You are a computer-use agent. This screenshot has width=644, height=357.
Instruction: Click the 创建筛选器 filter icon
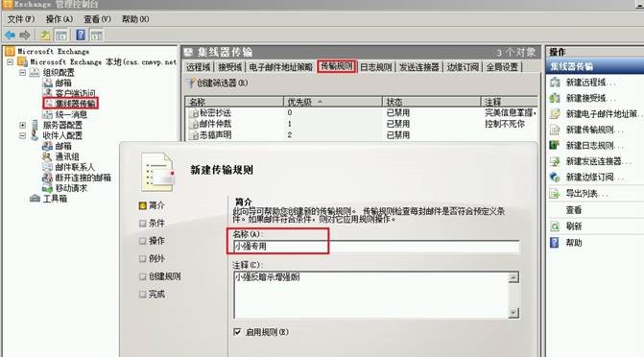(190, 83)
